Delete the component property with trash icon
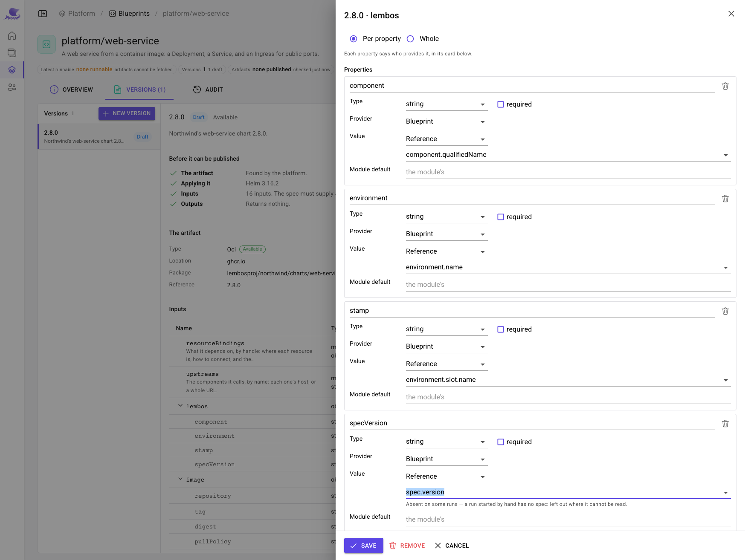745x560 pixels. [725, 86]
